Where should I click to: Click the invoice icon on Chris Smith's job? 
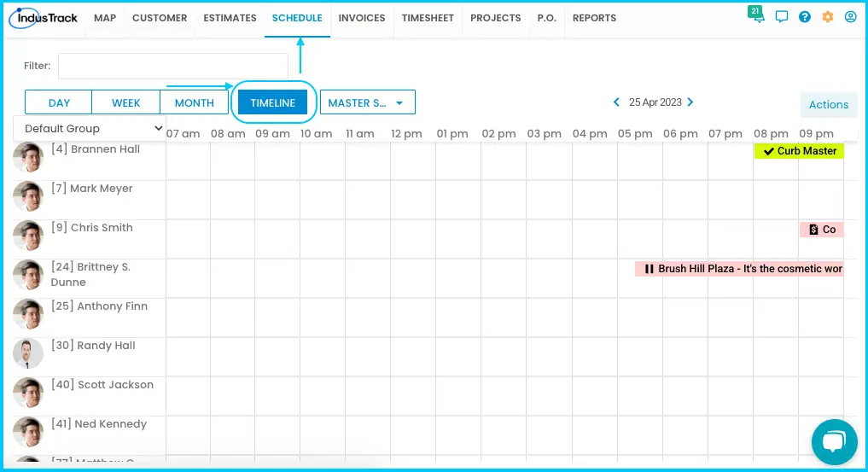tap(813, 230)
